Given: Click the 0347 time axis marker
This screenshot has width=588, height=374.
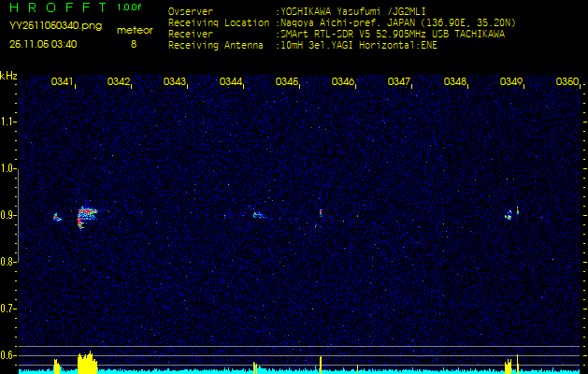Looking at the screenshot, I should 398,81.
